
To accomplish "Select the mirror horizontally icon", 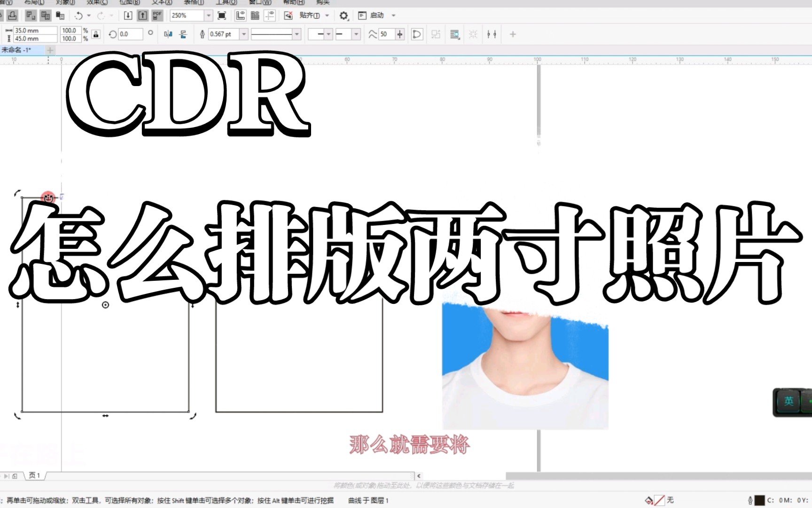I will click(x=167, y=34).
